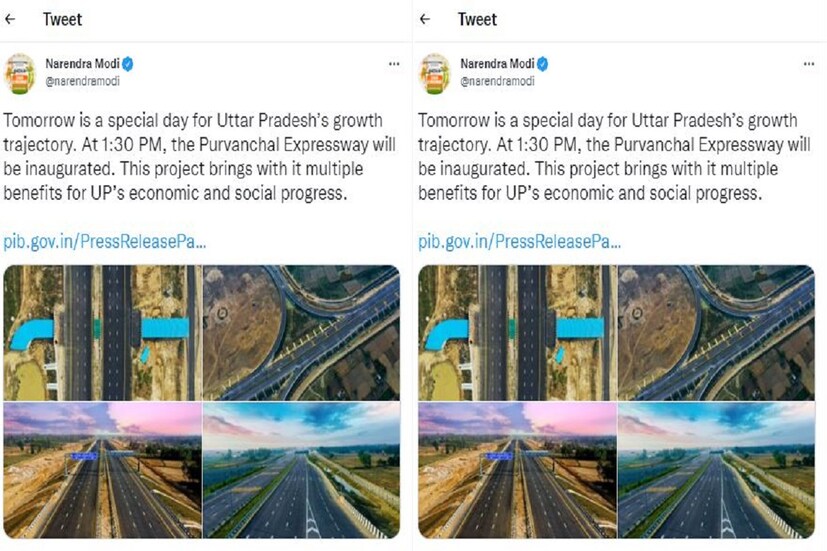Open the pib.gov.in link in right tweet

(519, 241)
